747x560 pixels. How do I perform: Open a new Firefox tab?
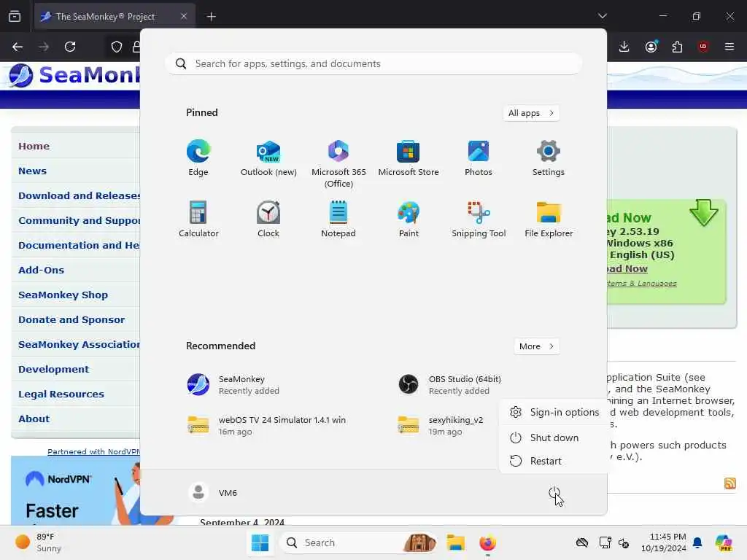point(212,17)
